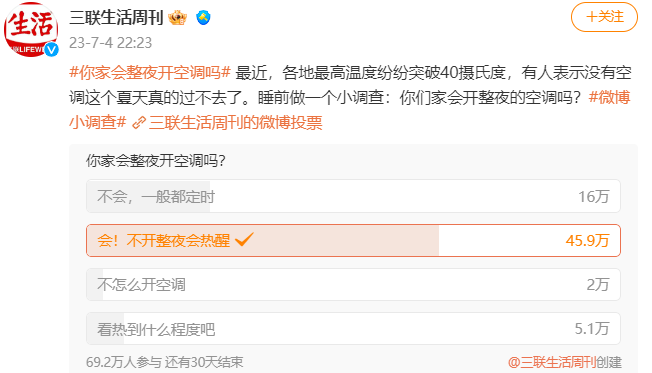Select poll option 看热到什么程度吧

pos(353,329)
